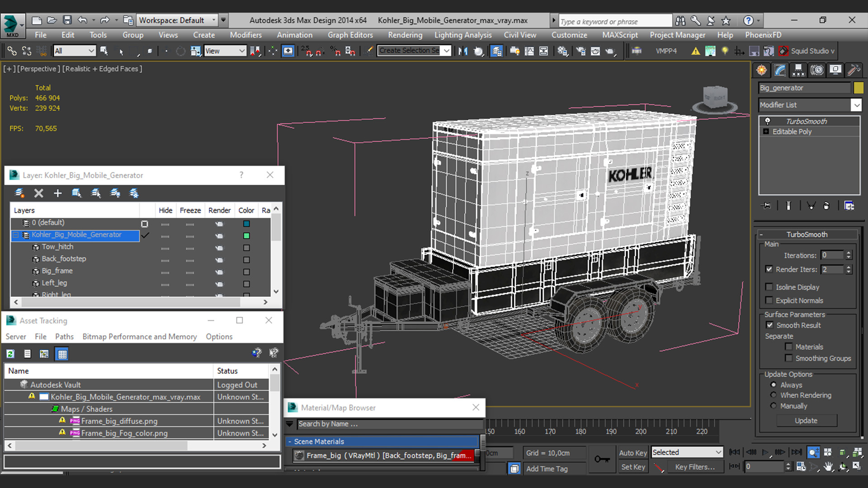Screen dimensions: 868x488
Task: Click the Set Key button
Action: click(633, 467)
